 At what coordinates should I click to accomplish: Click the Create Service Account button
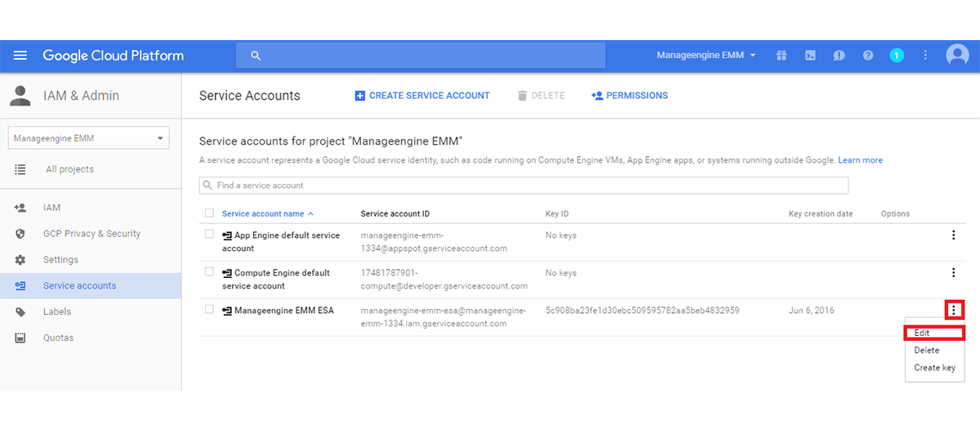422,96
